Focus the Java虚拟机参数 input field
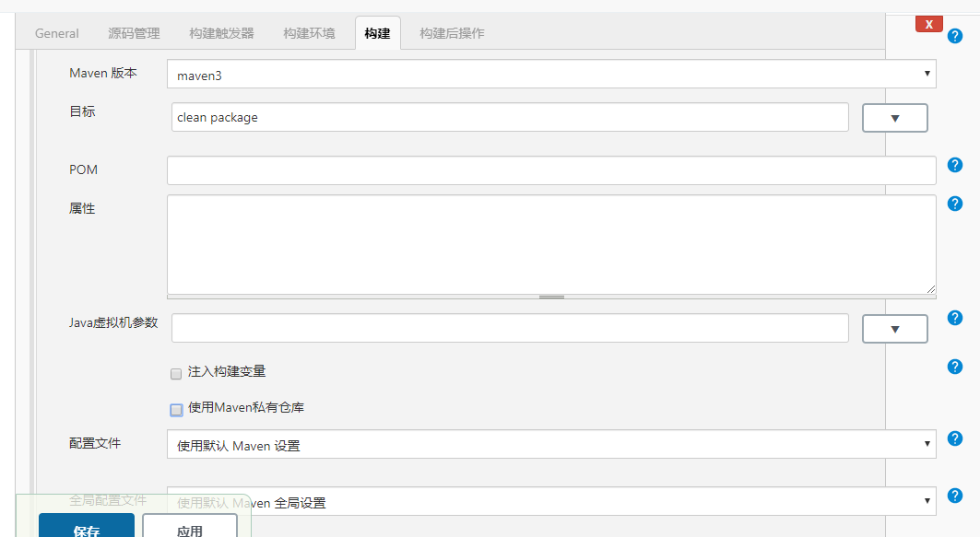This screenshot has height=537, width=980. [510, 328]
